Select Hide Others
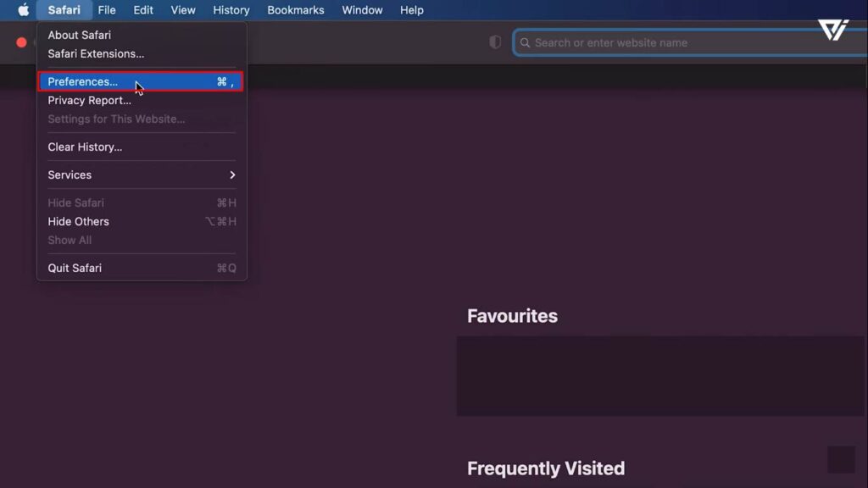 (x=142, y=221)
